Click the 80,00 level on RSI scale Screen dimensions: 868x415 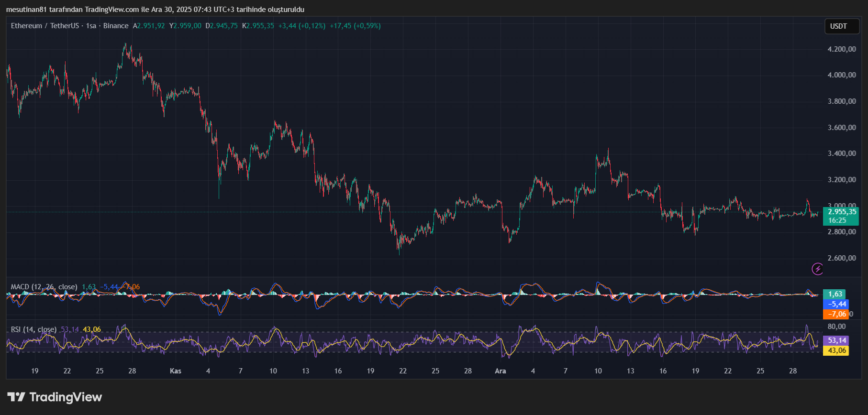click(x=837, y=327)
